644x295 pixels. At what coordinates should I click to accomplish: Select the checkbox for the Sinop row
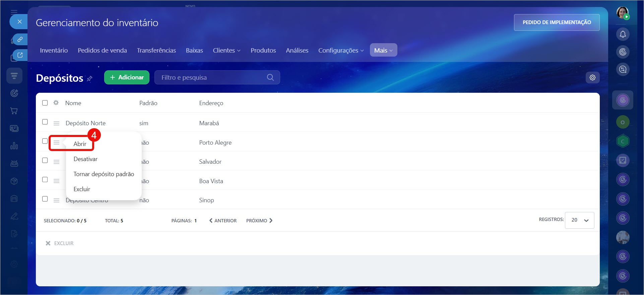[45, 199]
